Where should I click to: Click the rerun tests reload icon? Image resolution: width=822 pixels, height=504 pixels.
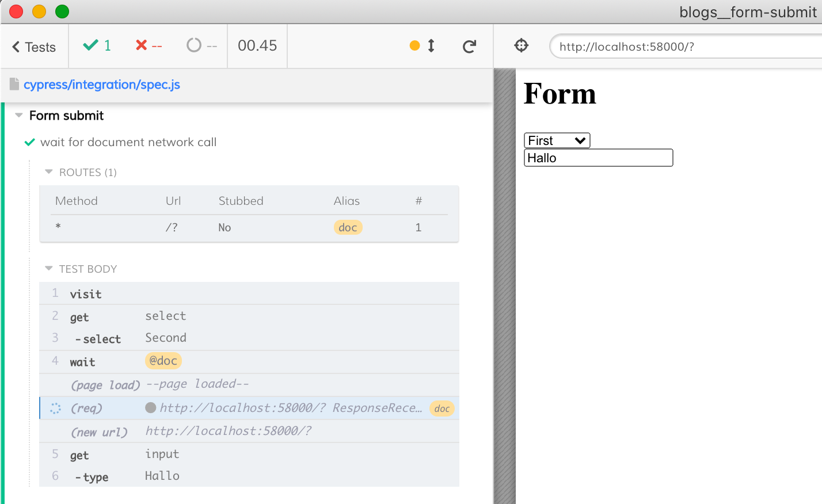469,47
